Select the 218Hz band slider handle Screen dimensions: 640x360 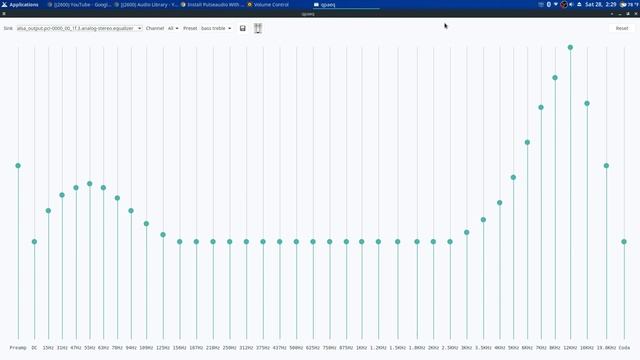(213, 242)
